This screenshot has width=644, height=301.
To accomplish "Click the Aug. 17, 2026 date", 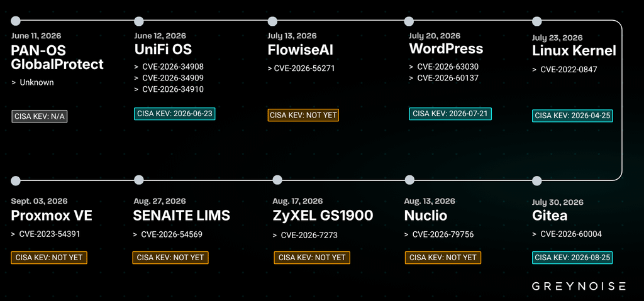I will tap(297, 201).
